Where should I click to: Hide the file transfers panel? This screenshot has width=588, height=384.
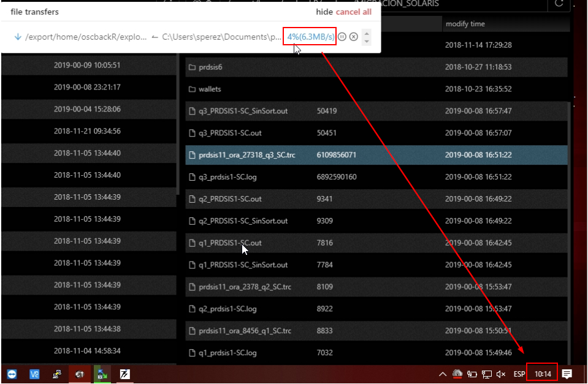click(324, 12)
